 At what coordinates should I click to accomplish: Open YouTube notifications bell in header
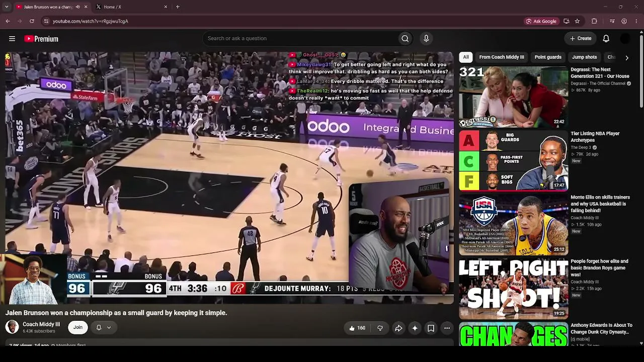606,39
